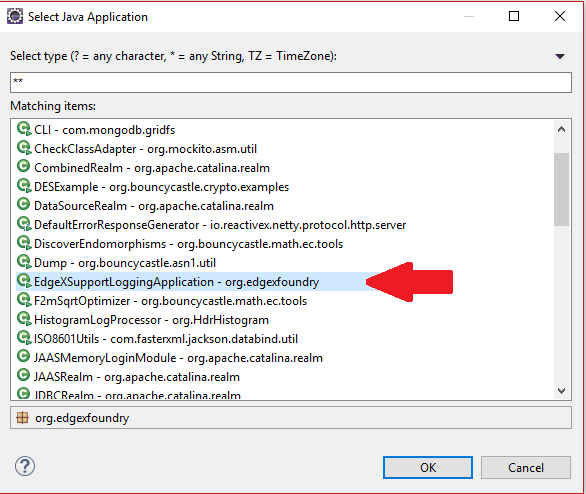Click the Select type search field
This screenshot has height=494, width=586.
pos(291,83)
